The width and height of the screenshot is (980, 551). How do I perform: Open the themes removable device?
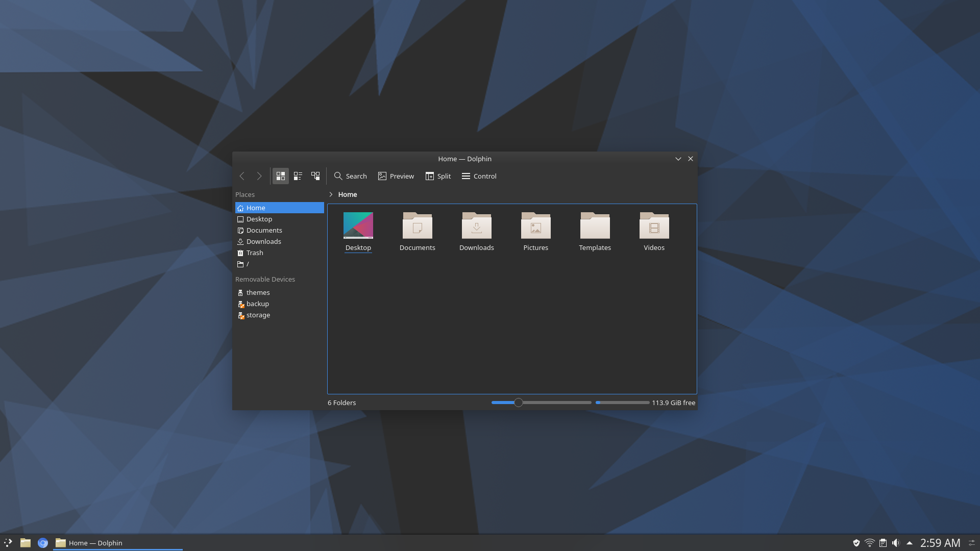(x=280, y=292)
